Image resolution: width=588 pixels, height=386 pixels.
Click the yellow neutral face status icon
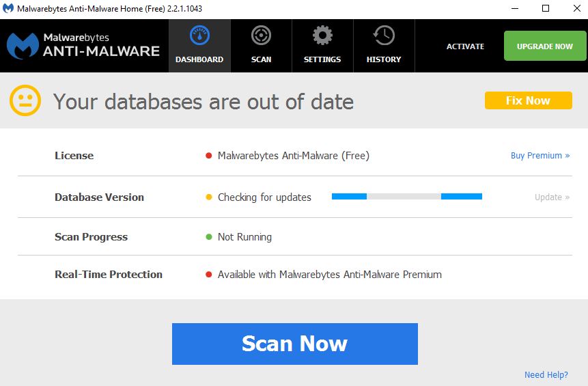pyautogui.click(x=25, y=100)
